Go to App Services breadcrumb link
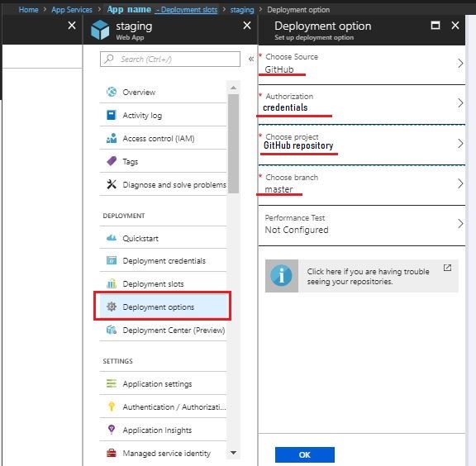This screenshot has height=466, width=476. [72, 10]
